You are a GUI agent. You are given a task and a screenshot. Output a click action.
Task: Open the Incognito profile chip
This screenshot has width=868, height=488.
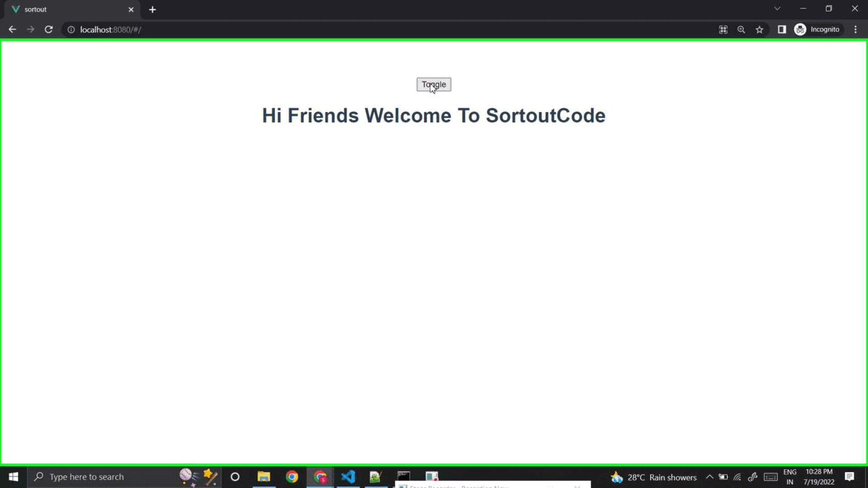[817, 30]
